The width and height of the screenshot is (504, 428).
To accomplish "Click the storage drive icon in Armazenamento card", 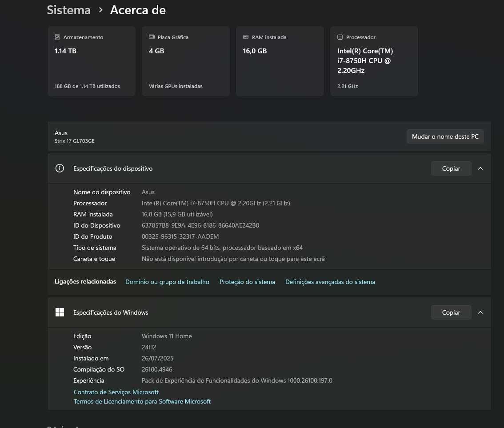I will tap(57, 37).
